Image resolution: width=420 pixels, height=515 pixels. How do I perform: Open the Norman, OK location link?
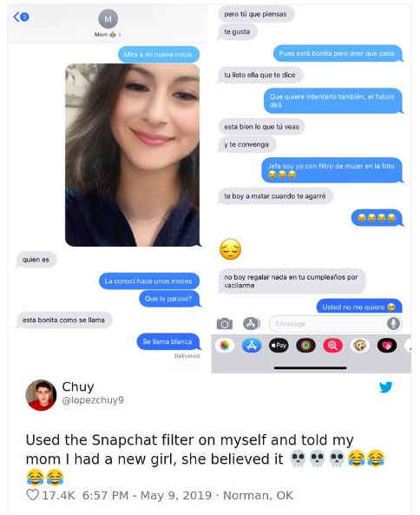[258, 495]
